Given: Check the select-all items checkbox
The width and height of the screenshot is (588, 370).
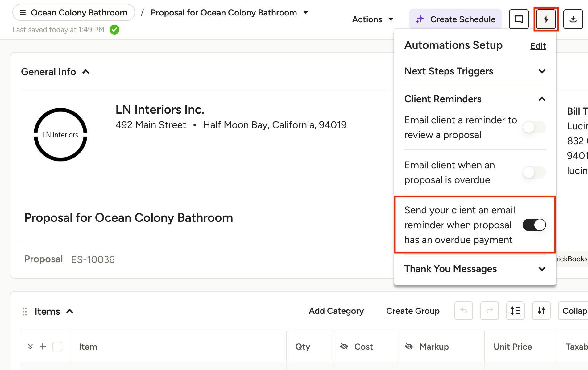Looking at the screenshot, I should pyautogui.click(x=57, y=347).
